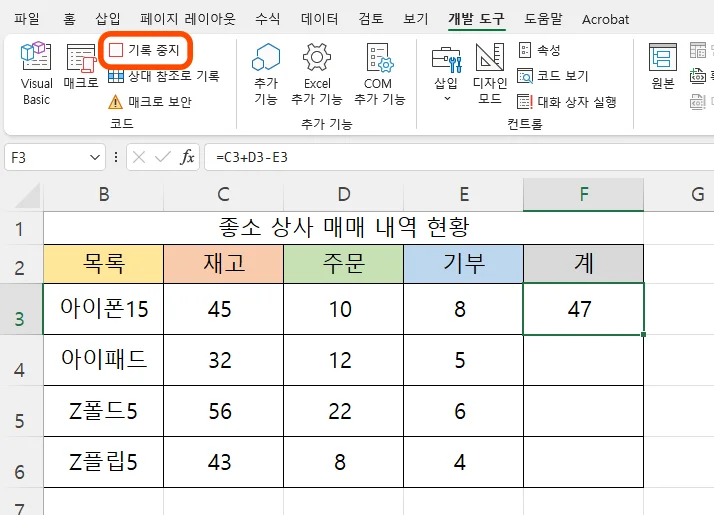This screenshot has width=714, height=515.
Task: Open COM 추가 기능 dialog
Action: coord(380,74)
